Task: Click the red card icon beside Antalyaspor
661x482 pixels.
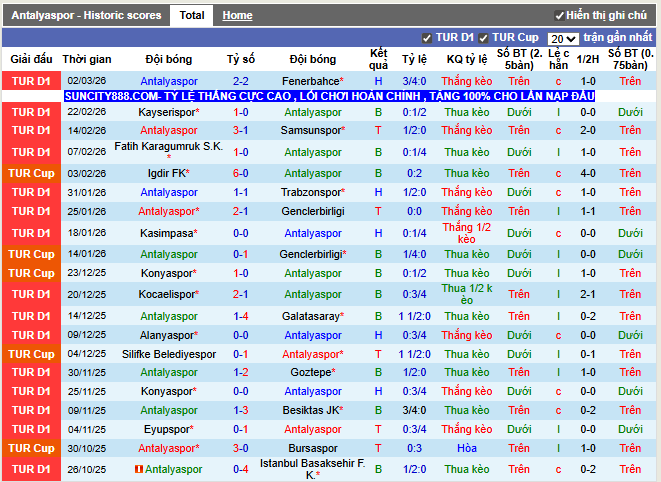Action: coord(138,469)
